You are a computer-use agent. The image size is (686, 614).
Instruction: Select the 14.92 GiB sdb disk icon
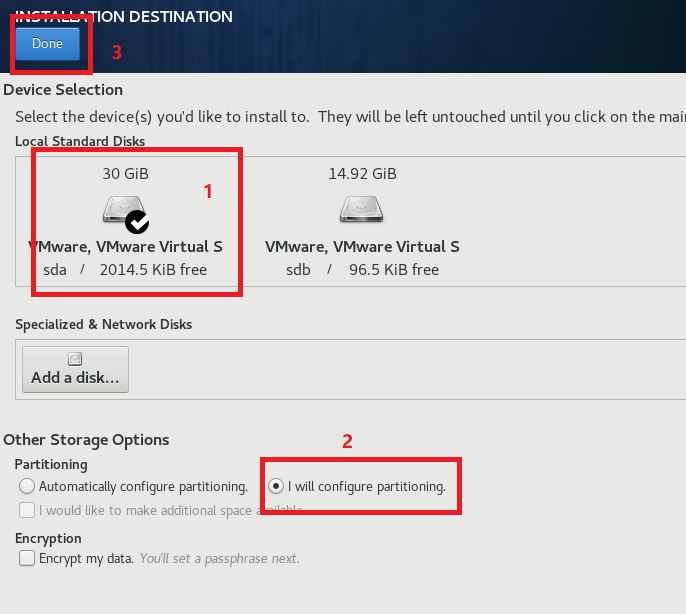[361, 209]
